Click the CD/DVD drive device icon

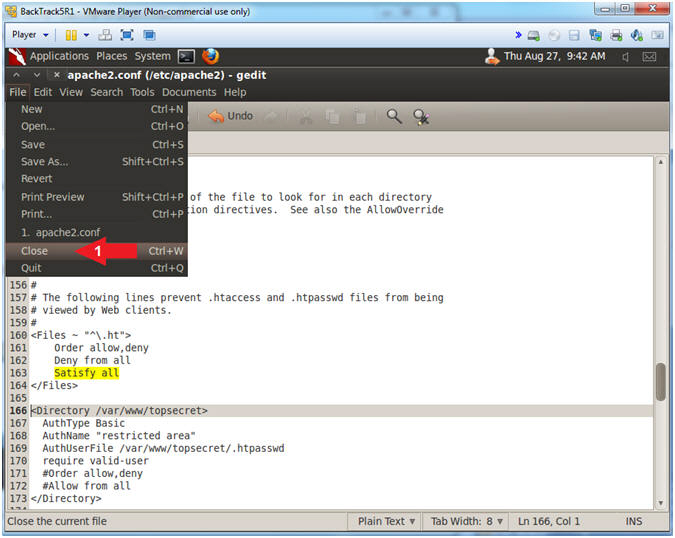click(x=554, y=35)
